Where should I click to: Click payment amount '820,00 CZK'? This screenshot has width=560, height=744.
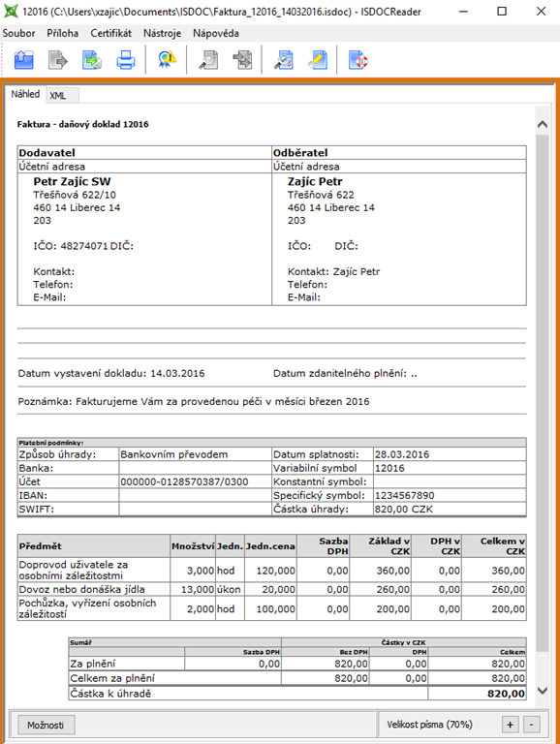[x=404, y=510]
